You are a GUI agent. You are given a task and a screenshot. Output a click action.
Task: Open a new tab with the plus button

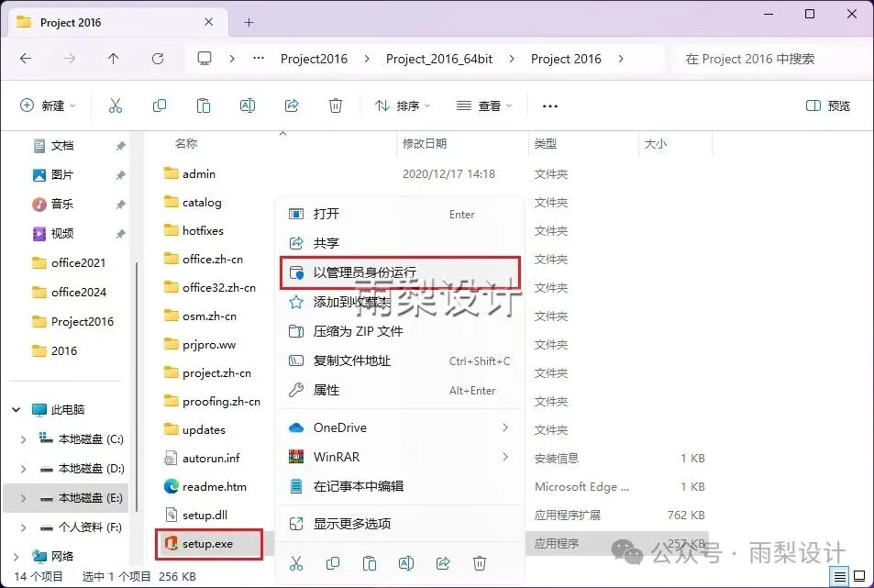tap(249, 22)
